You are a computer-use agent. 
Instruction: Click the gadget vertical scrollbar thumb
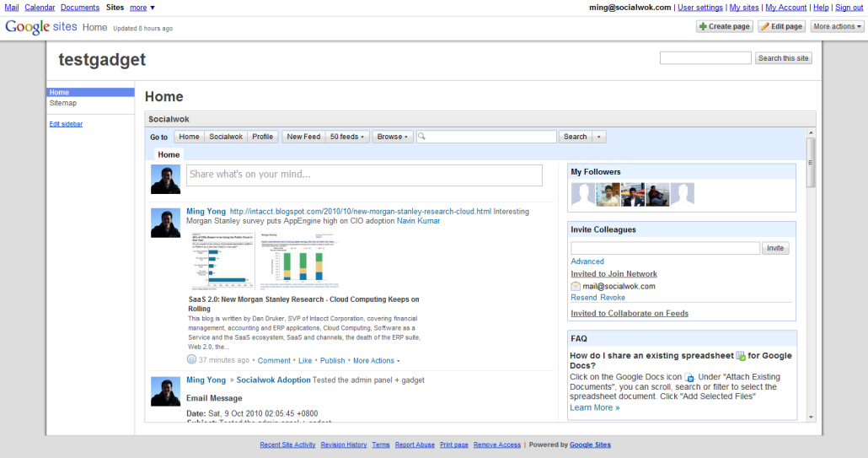[x=811, y=163]
